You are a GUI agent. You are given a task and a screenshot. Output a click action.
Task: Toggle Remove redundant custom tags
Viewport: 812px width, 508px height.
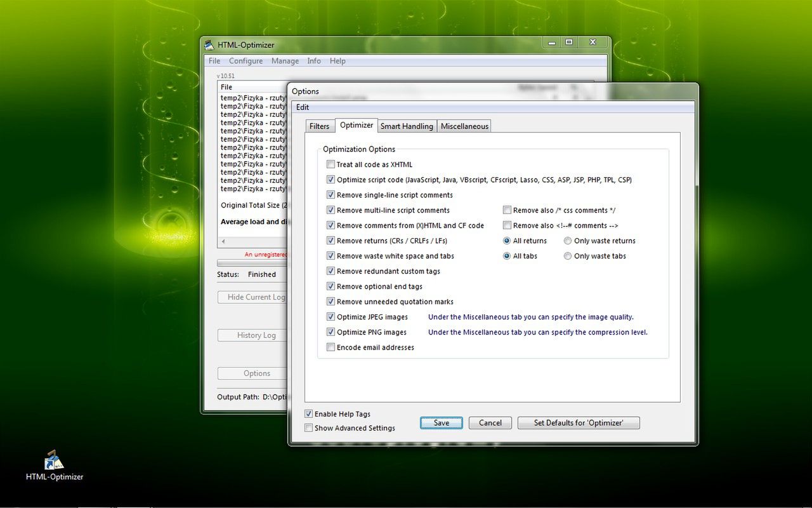[x=331, y=271]
